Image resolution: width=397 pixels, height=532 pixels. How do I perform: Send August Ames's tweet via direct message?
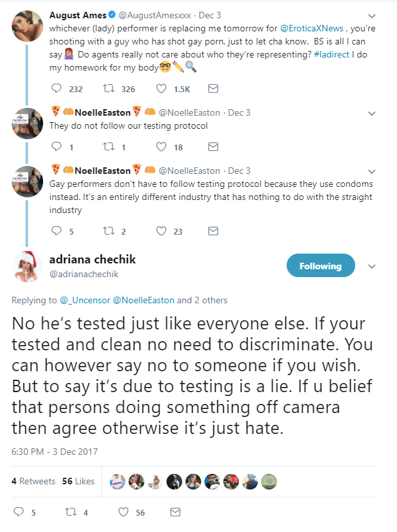pos(212,88)
